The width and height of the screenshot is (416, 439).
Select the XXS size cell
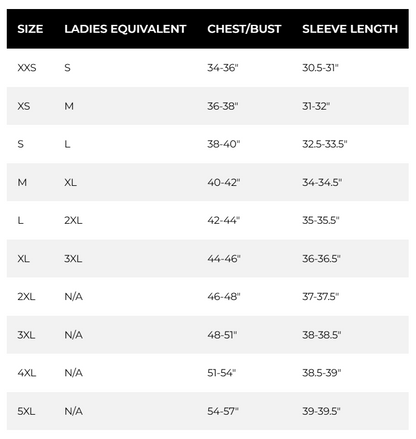click(x=27, y=68)
